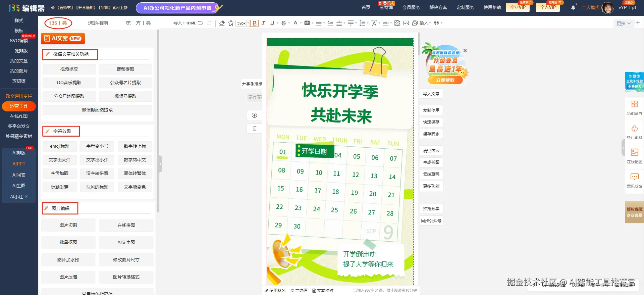Expand the 更多 toolbar menu
This screenshot has width=644, height=295.
[623, 23]
